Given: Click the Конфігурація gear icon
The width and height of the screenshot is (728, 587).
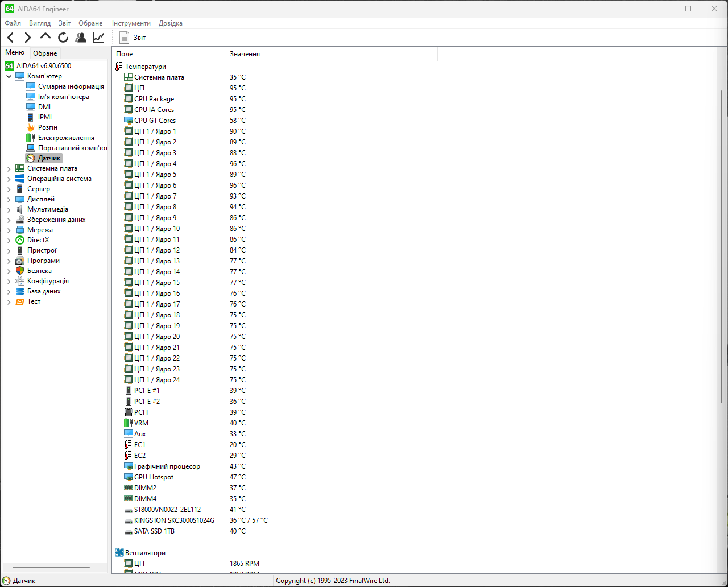Looking at the screenshot, I should (20, 281).
